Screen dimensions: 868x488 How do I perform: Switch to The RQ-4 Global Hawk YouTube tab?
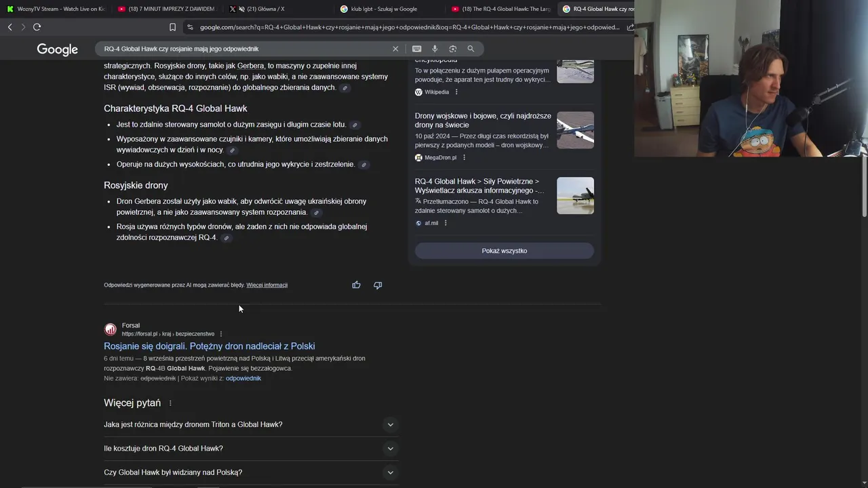pyautogui.click(x=500, y=9)
